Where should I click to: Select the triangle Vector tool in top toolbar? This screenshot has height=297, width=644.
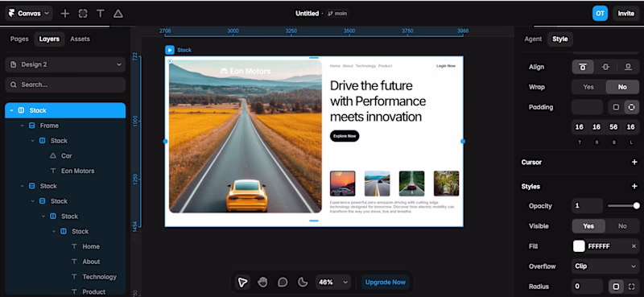pyautogui.click(x=118, y=14)
